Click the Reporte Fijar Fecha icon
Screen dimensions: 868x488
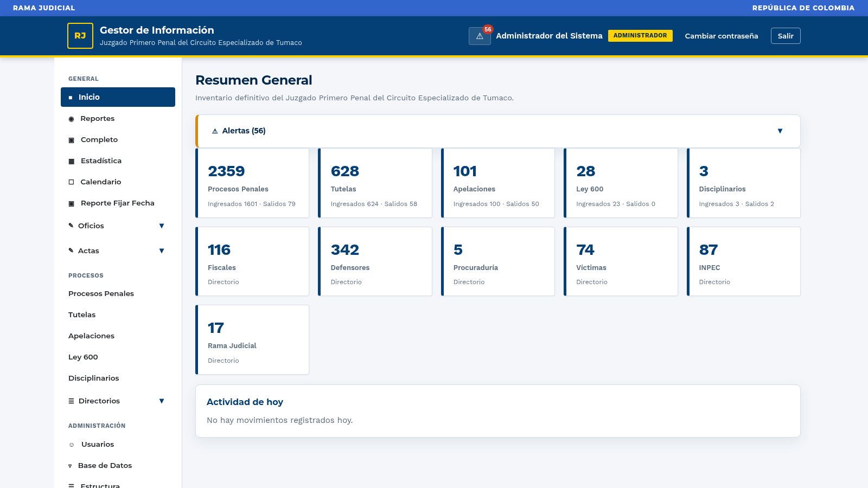71,203
